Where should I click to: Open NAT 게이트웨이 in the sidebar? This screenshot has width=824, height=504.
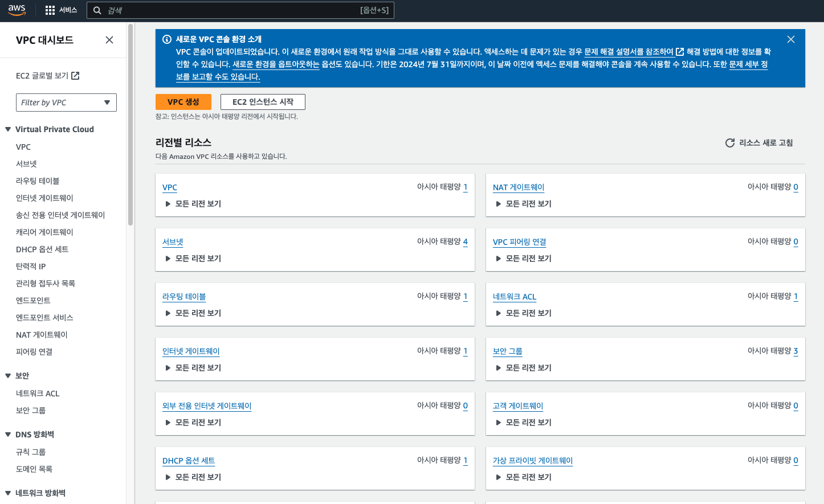point(42,335)
